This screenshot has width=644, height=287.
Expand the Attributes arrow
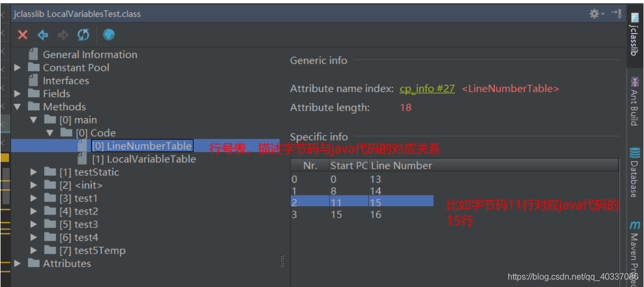tap(18, 263)
